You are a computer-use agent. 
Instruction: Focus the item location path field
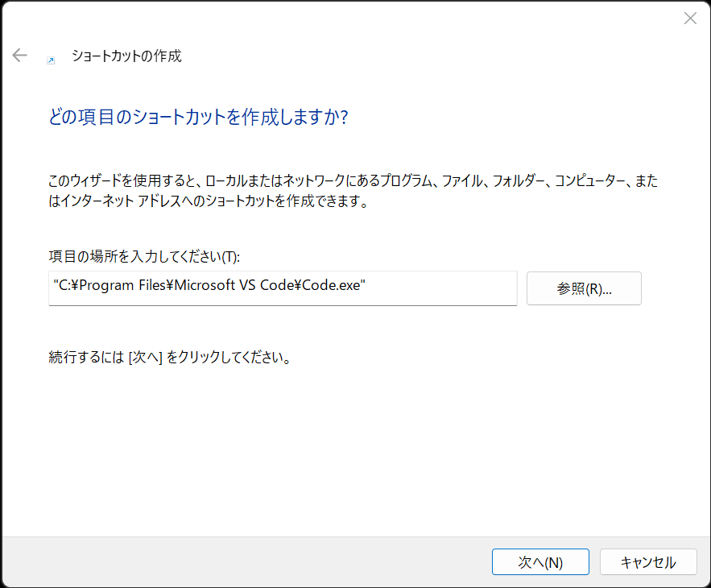(x=283, y=288)
